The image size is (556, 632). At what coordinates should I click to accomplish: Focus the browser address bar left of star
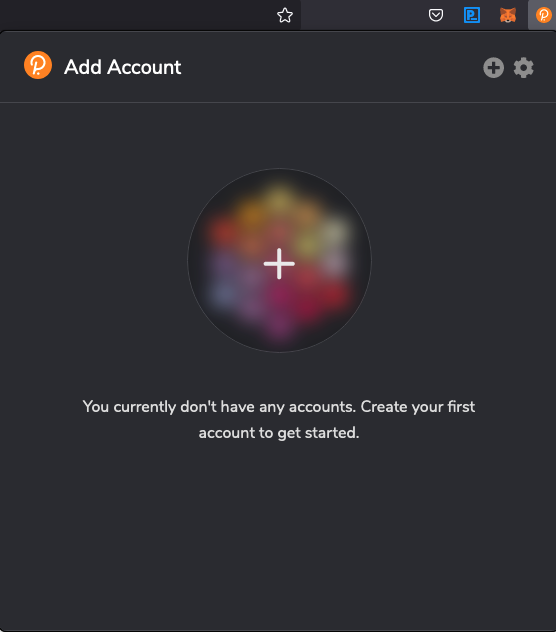135,15
